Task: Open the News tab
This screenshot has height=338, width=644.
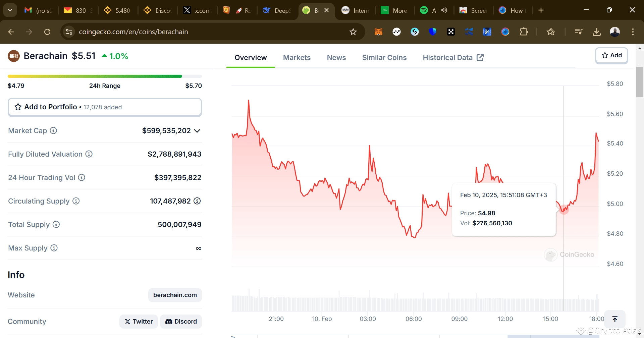Action: tap(336, 58)
